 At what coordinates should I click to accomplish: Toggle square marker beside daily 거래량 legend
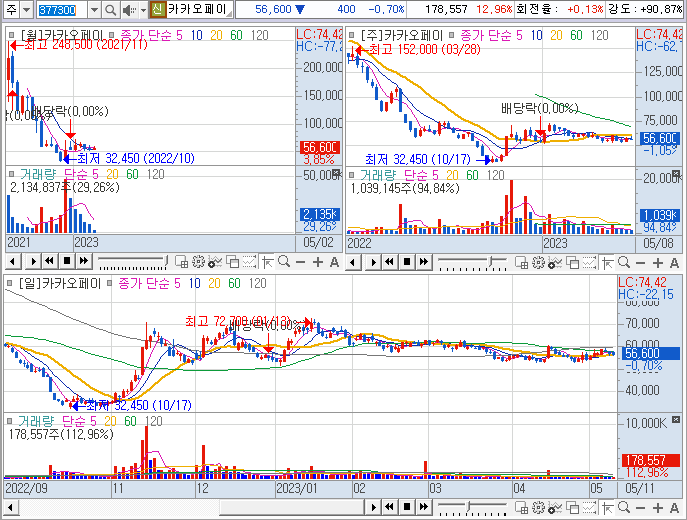coord(9,421)
